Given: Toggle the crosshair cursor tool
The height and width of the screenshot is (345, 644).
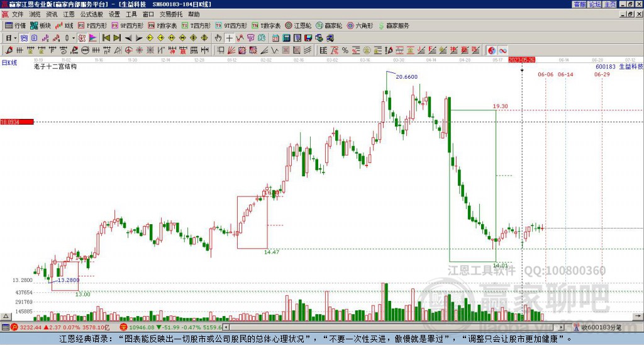Looking at the screenshot, I should pos(229,38).
